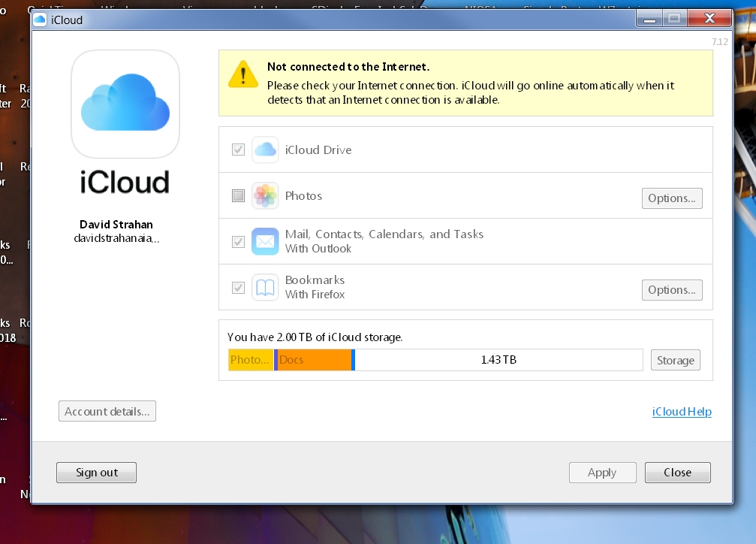Click the version 7.12 text
This screenshot has height=544, width=756.
(x=720, y=42)
